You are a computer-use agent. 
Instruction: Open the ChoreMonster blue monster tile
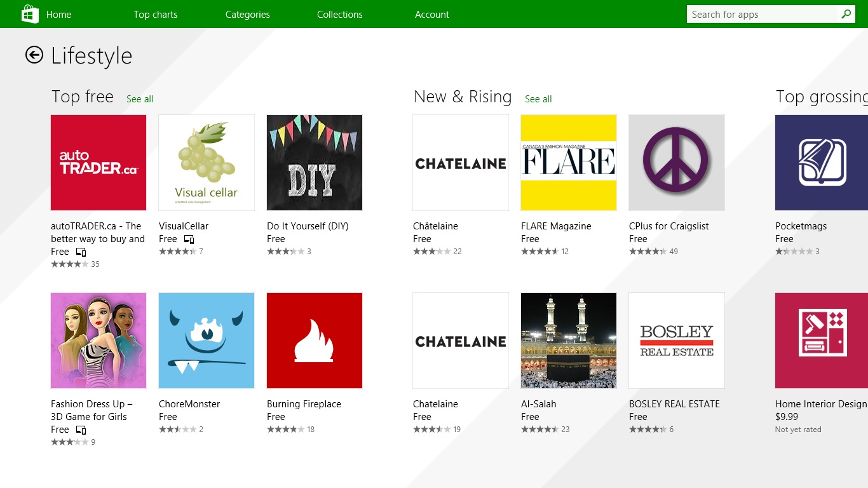pos(207,341)
